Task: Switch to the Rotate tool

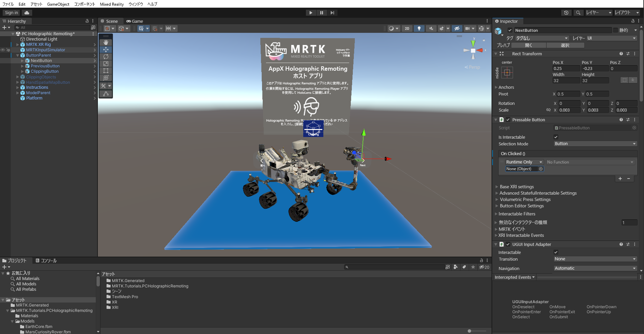Action: 106,57
